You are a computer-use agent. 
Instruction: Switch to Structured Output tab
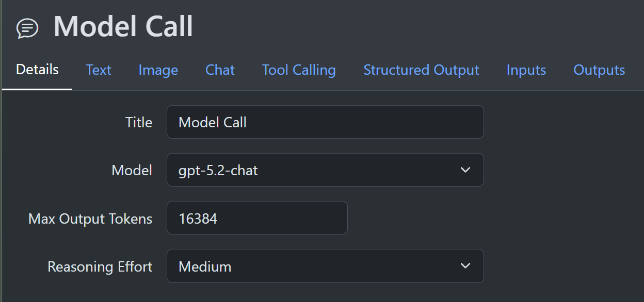(x=421, y=70)
